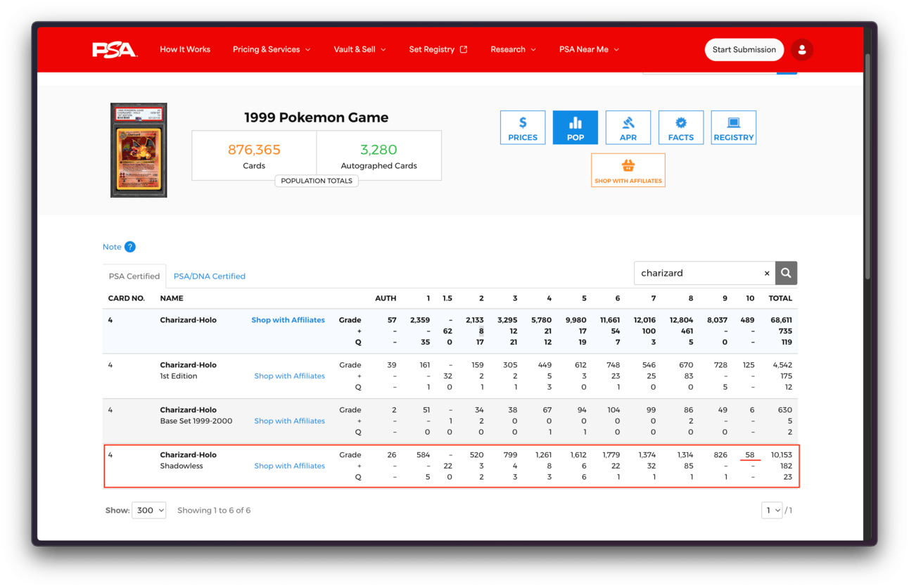Click the Base Set 1999-2000 variety label
The image size is (909, 588).
tap(196, 421)
